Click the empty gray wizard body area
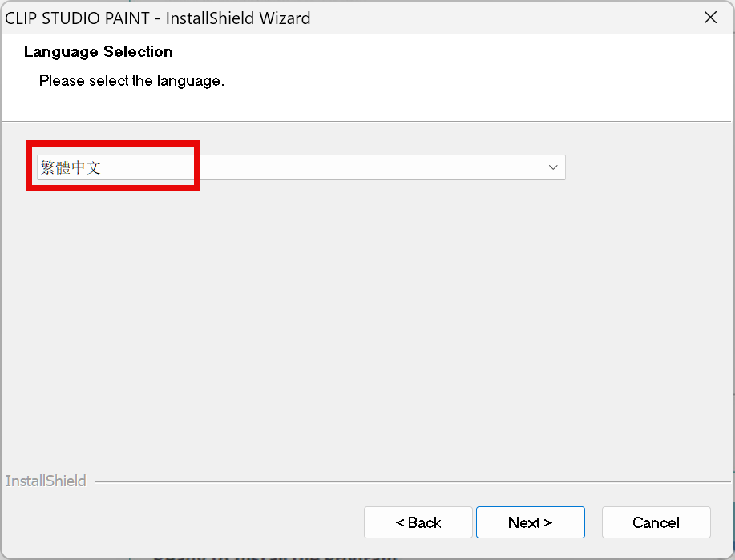Image resolution: width=735 pixels, height=560 pixels. click(361, 320)
